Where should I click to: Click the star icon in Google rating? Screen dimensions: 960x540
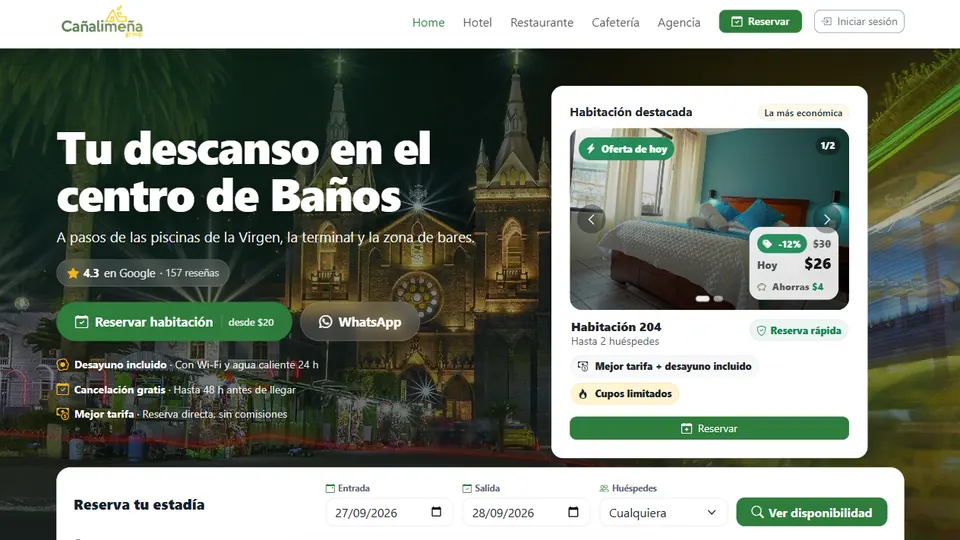(x=73, y=273)
